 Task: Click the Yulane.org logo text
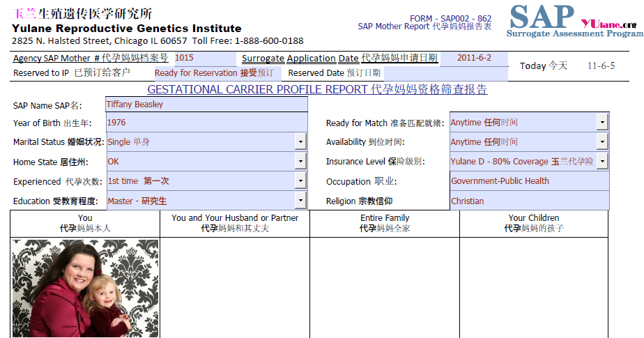click(x=608, y=24)
